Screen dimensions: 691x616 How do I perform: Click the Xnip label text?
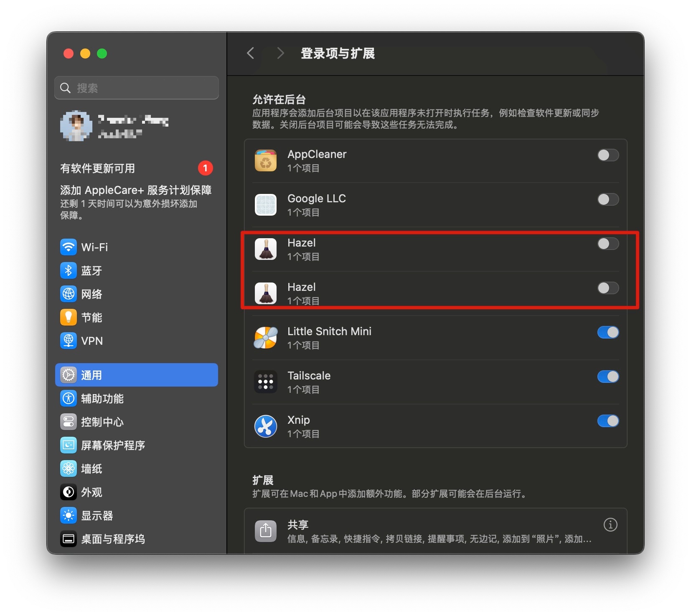tap(298, 420)
